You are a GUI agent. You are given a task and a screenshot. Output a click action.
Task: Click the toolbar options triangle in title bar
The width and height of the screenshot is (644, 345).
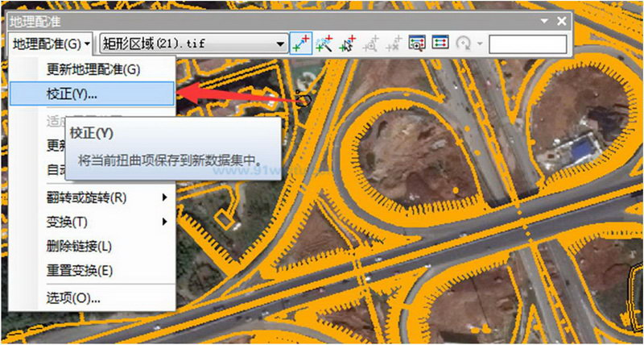click(x=544, y=21)
